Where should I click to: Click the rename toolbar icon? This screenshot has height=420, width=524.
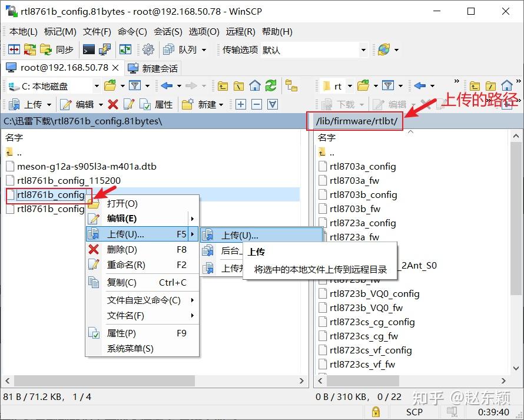(129, 105)
